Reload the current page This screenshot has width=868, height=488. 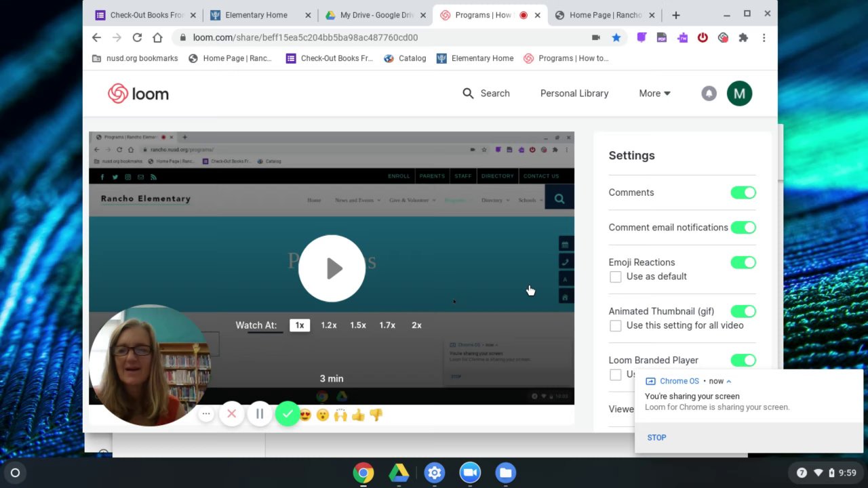pyautogui.click(x=137, y=38)
